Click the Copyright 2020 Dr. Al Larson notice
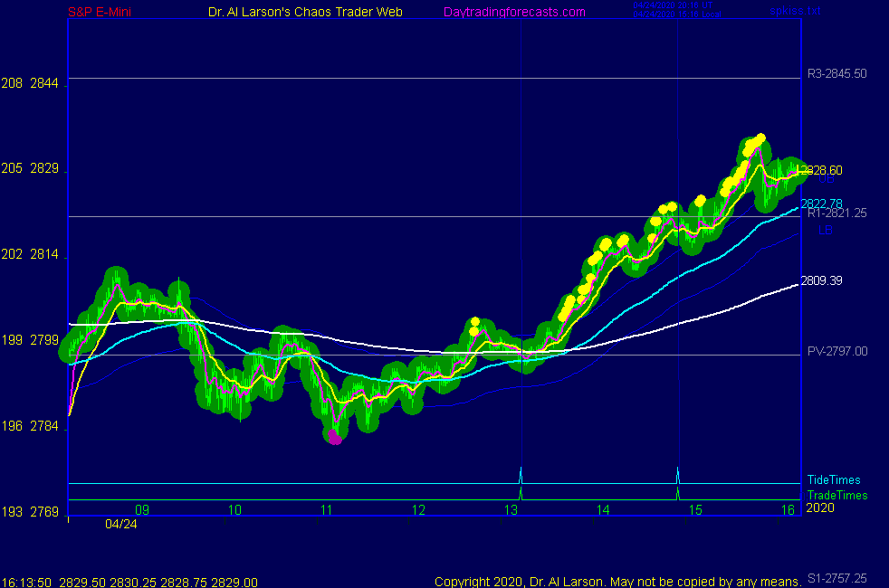 (618, 582)
